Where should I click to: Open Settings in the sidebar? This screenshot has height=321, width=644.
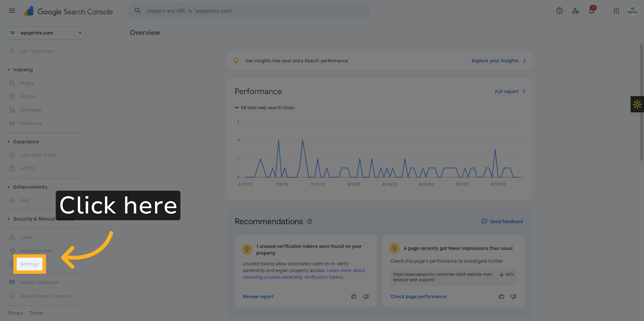point(30,264)
